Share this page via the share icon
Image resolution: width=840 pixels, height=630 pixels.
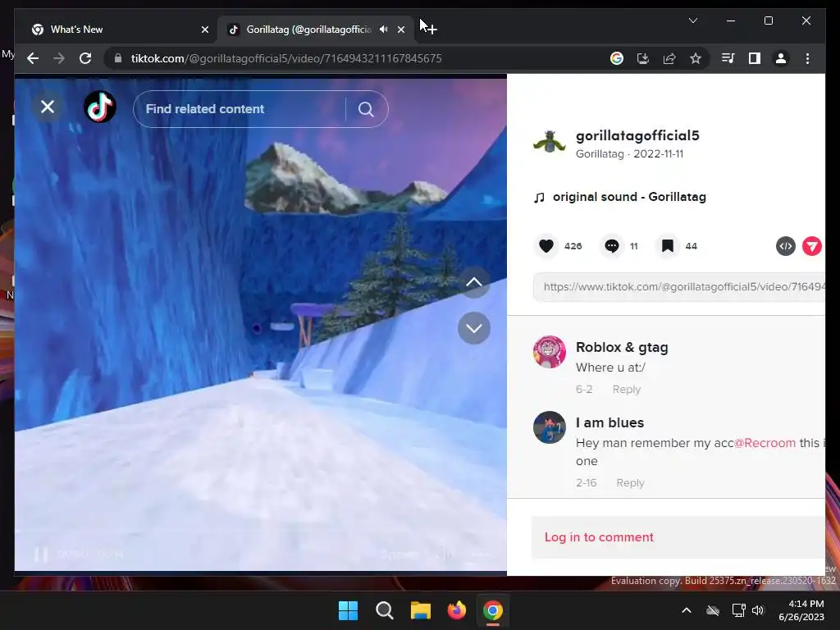tap(669, 58)
